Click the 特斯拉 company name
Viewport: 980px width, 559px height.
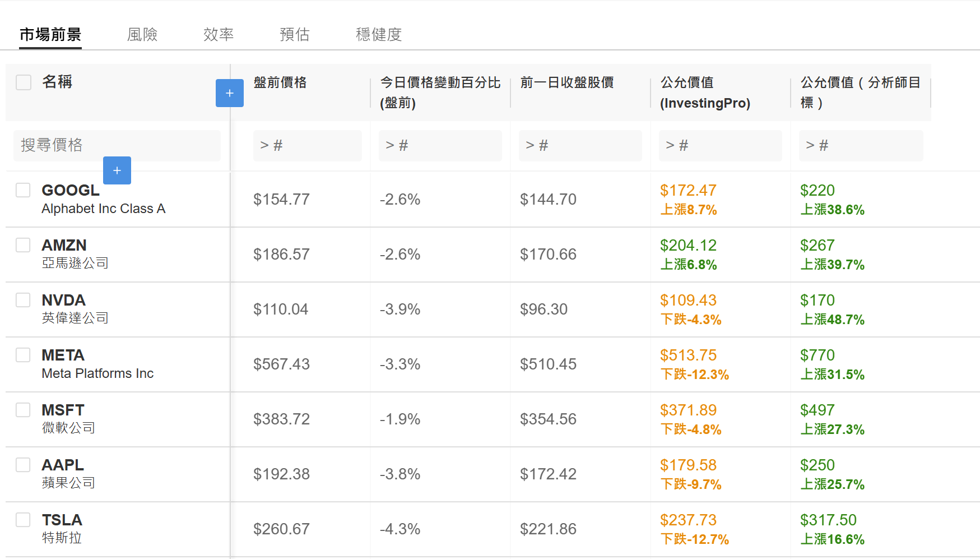[x=62, y=538]
